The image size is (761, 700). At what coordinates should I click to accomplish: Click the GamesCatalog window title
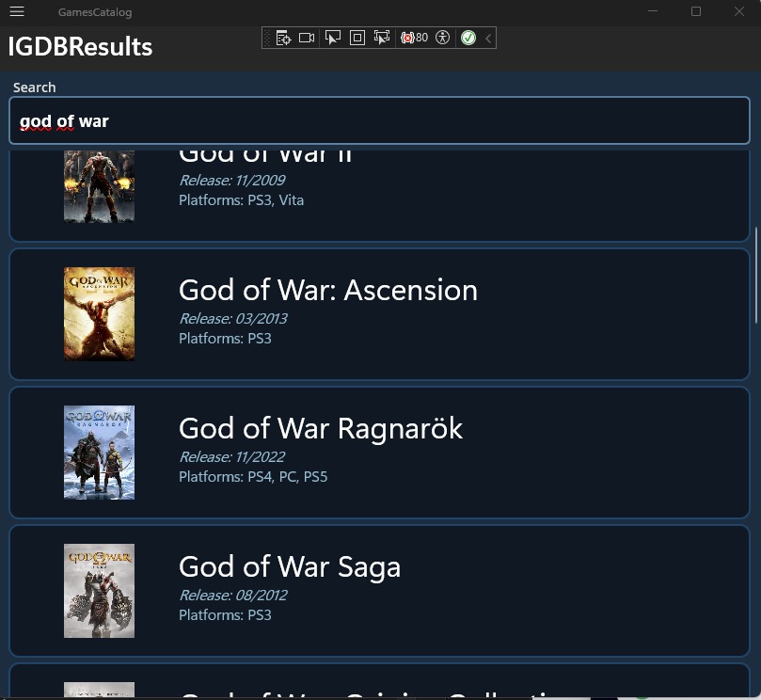(95, 12)
